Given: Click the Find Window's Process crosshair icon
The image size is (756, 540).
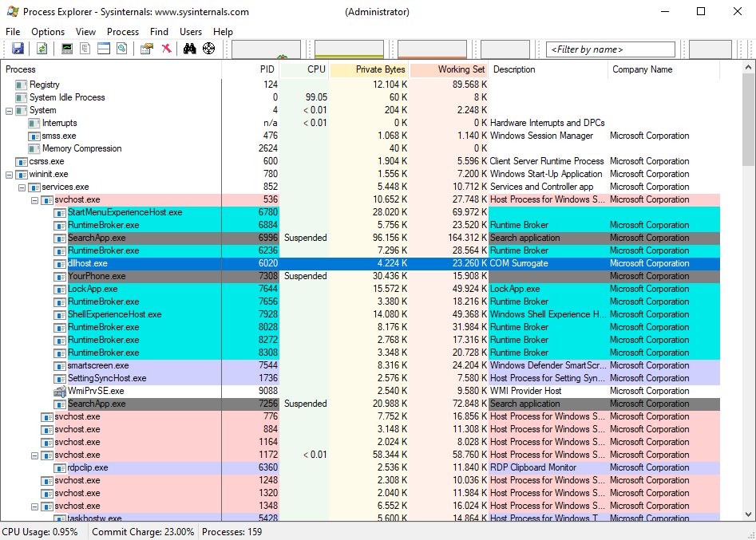Looking at the screenshot, I should 209,49.
